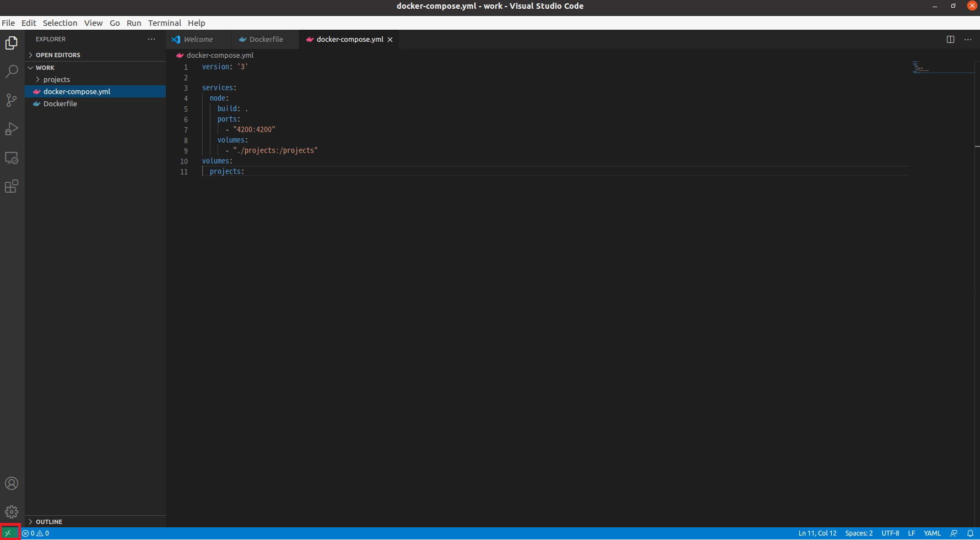
Task: Click line number 10 in gutter
Action: point(184,161)
